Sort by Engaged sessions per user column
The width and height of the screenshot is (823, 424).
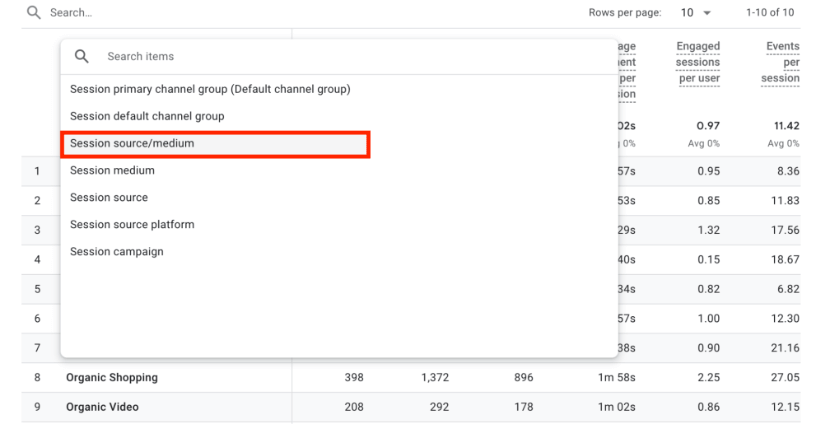coord(698,62)
